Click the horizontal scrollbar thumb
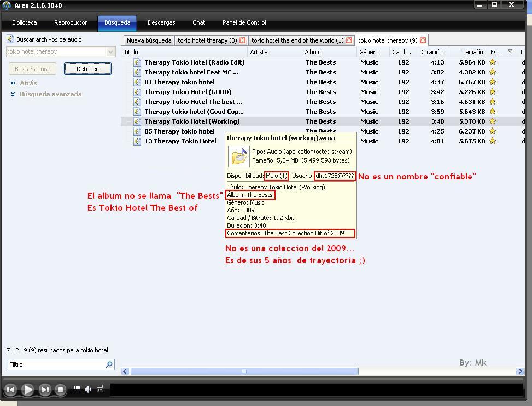Image resolution: width=532 pixels, height=406 pixels. (x=244, y=372)
